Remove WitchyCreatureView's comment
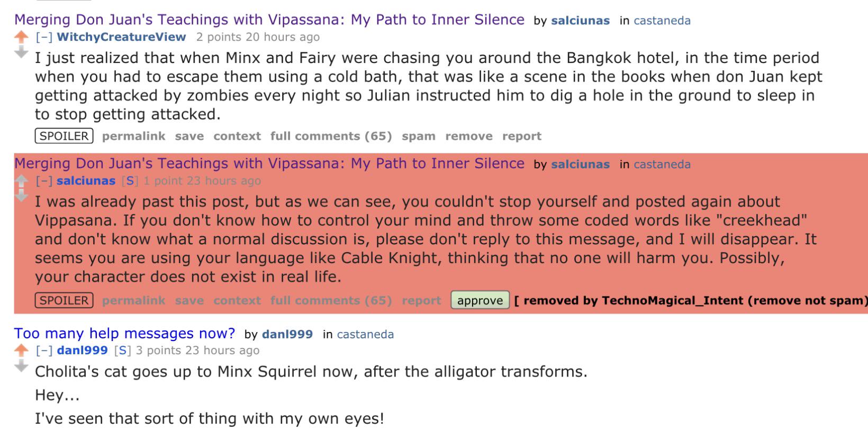 click(x=468, y=136)
